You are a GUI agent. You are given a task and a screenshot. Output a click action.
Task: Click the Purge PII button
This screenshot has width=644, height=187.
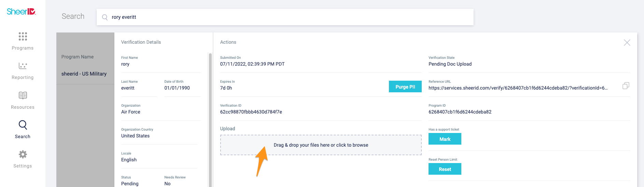coord(405,87)
